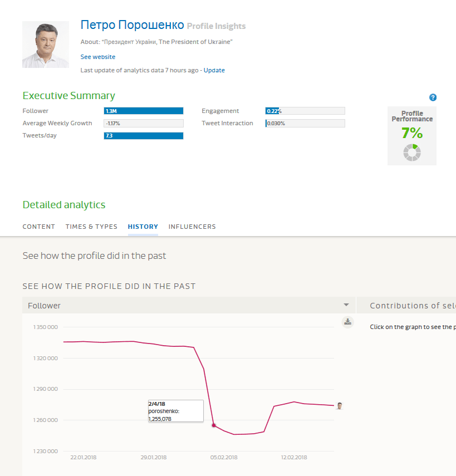Select the History tab
This screenshot has width=456, height=476.
[x=143, y=227]
